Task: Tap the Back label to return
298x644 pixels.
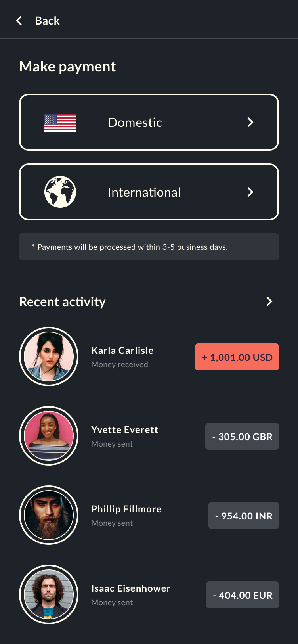Action: pos(47,21)
